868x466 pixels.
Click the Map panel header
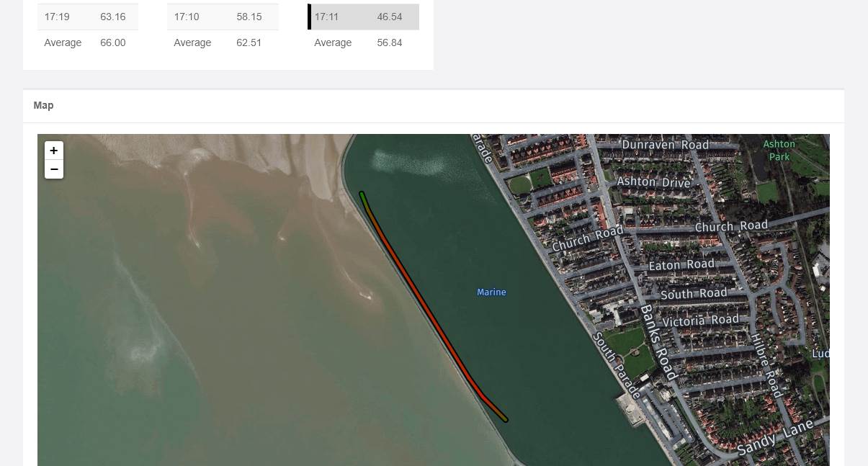pyautogui.click(x=44, y=105)
